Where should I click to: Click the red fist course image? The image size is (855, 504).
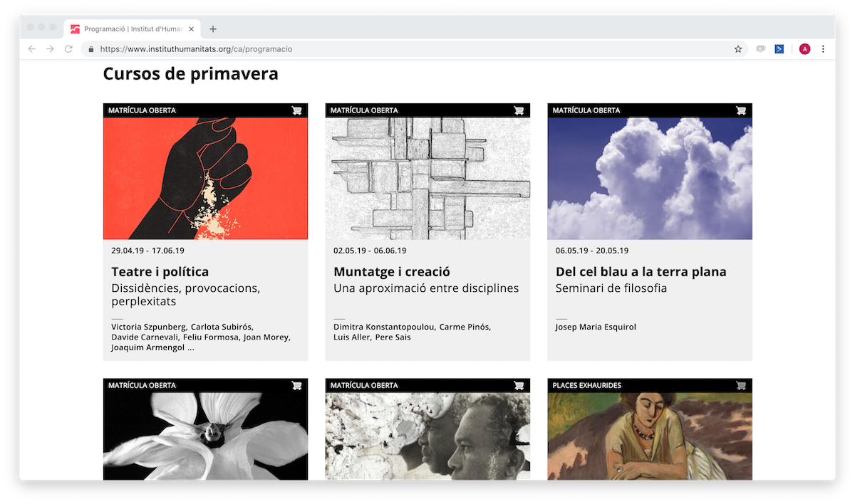coord(205,178)
